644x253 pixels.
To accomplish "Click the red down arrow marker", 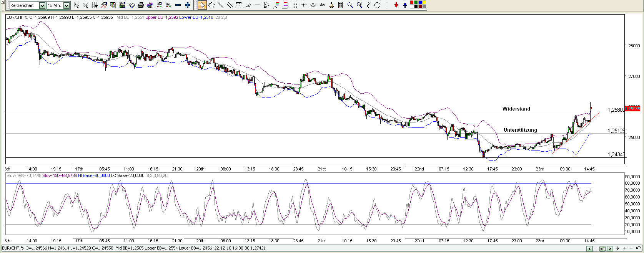I will pos(396,5).
